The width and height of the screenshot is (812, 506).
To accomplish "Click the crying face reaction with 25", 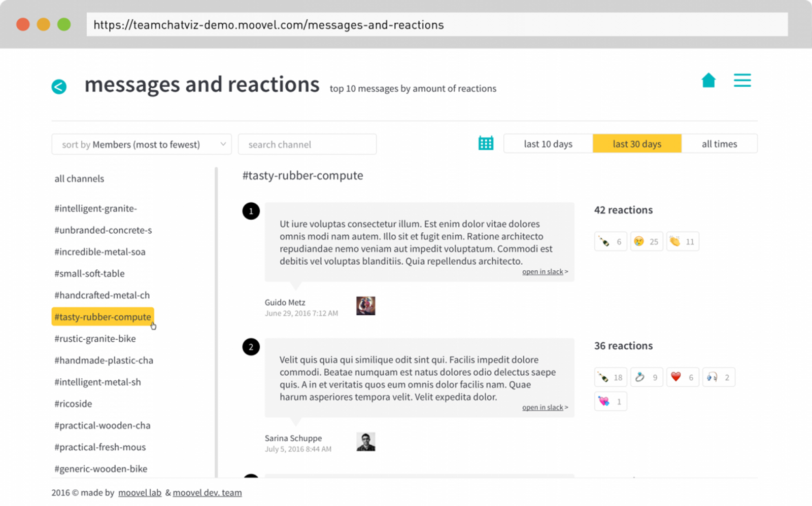I will pyautogui.click(x=647, y=242).
